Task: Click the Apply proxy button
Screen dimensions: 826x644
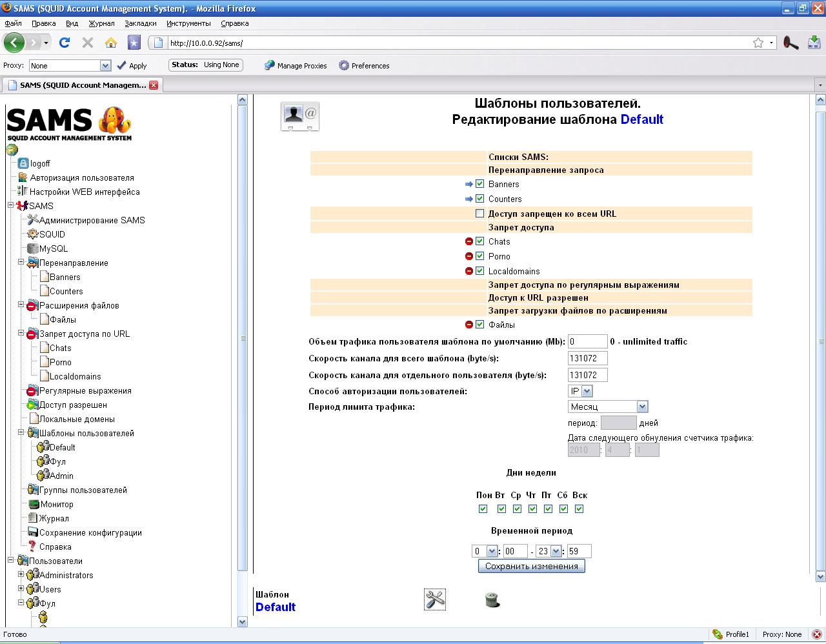Action: click(132, 65)
